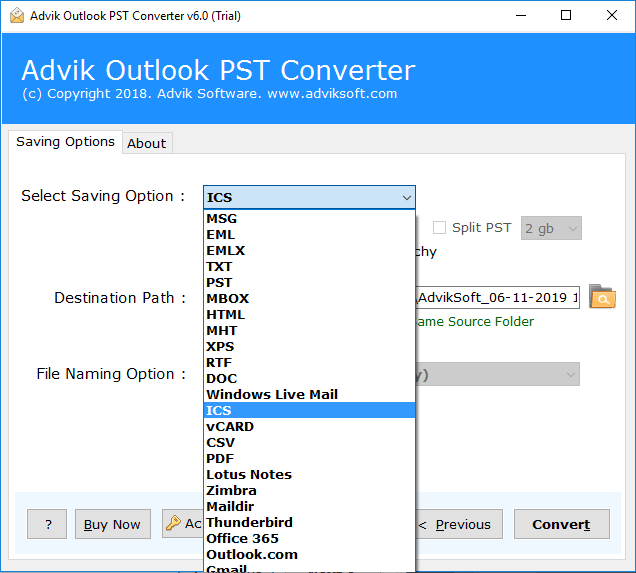Viewport: 636px width, 573px height.
Task: Choose Thunderbird from the list
Action: pyautogui.click(x=309, y=523)
